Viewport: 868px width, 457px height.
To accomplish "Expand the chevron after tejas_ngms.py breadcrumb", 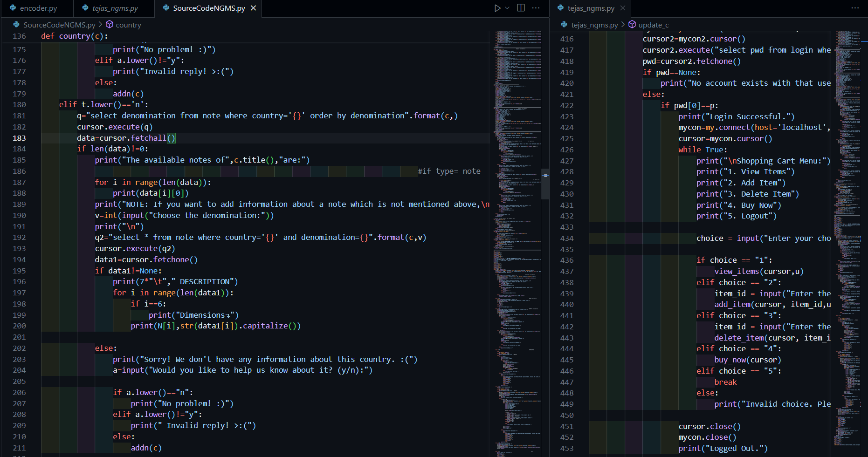I will click(x=623, y=25).
